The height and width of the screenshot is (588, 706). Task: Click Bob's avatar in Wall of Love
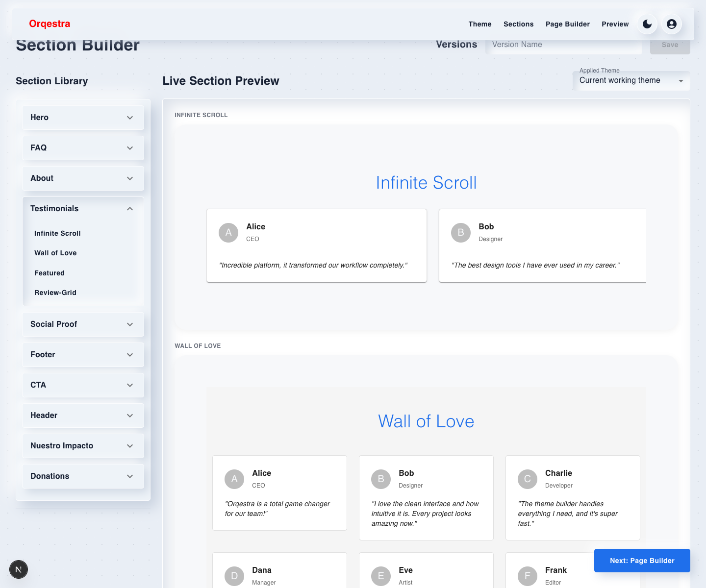coord(381,479)
